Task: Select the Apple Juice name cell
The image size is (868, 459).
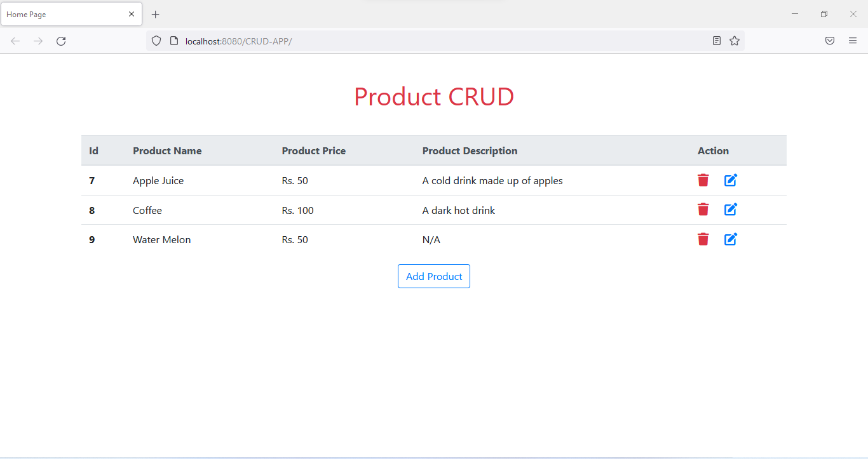Action: [x=158, y=181]
